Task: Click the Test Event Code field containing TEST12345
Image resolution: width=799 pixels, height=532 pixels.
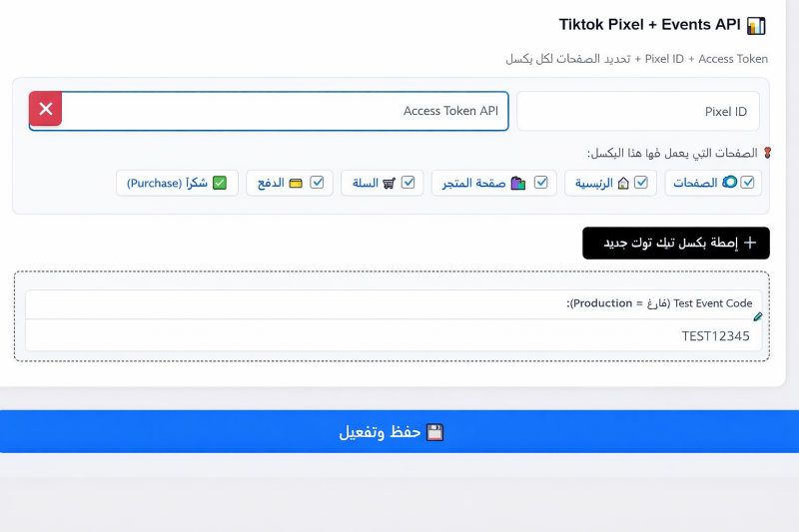Action: (x=394, y=336)
